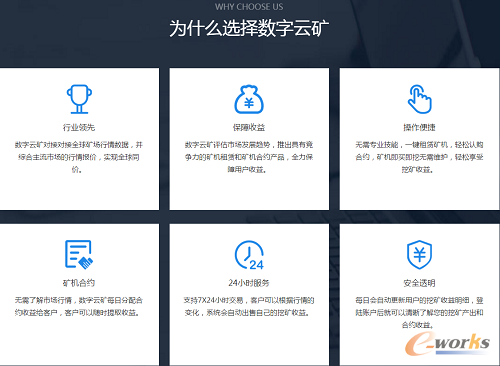Image resolution: width=500 pixels, height=366 pixels.
Task: Select the 24小时服务 card title
Action: (x=249, y=283)
